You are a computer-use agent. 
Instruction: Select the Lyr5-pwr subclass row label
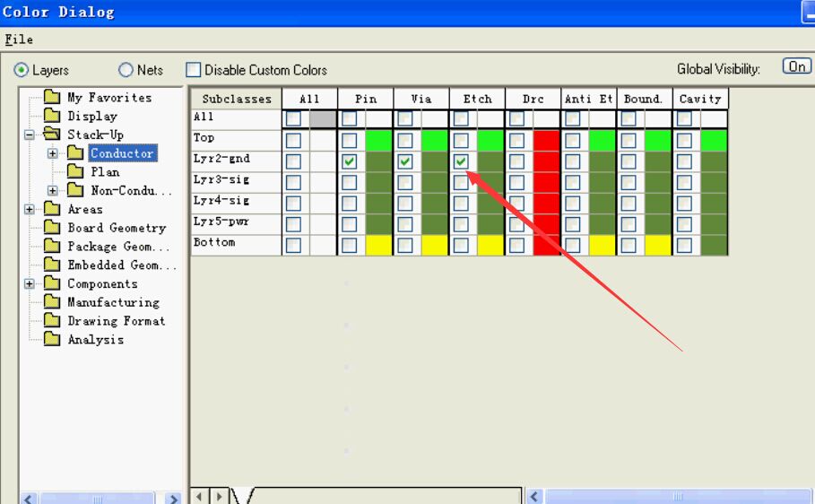click(221, 222)
